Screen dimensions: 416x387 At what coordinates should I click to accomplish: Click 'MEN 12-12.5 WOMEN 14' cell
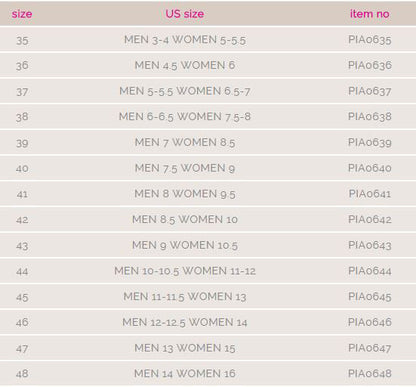tap(185, 322)
